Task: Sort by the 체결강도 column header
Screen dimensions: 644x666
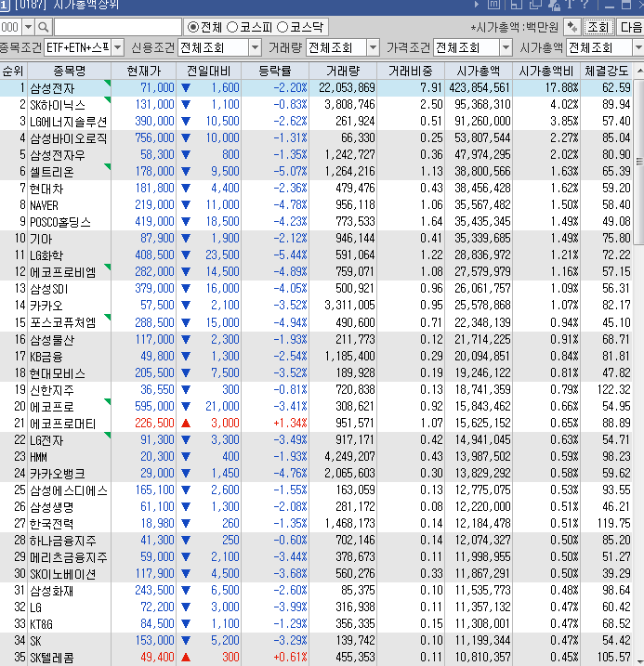Action: click(x=606, y=71)
